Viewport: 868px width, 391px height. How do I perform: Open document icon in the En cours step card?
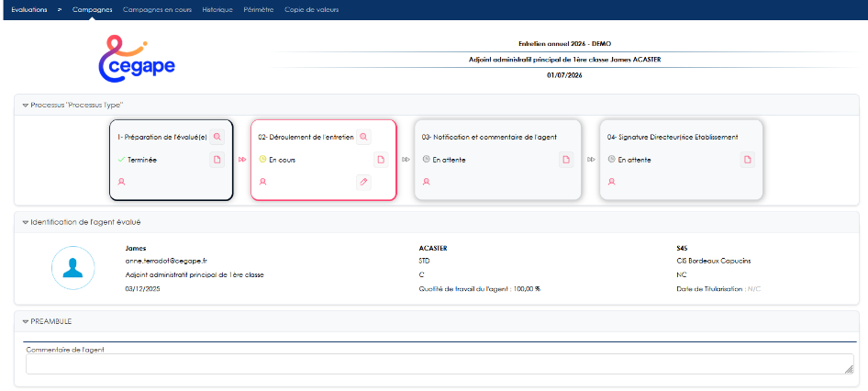point(381,160)
